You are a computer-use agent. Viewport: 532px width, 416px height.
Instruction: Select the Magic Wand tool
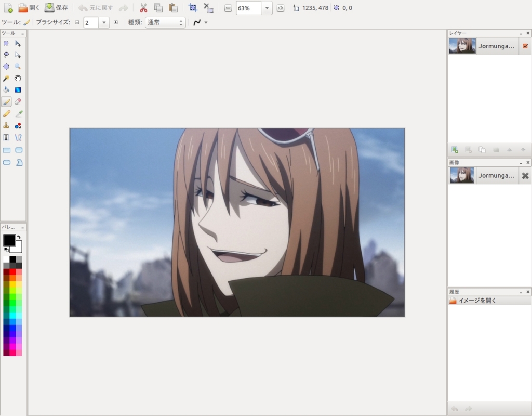pyautogui.click(x=6, y=79)
